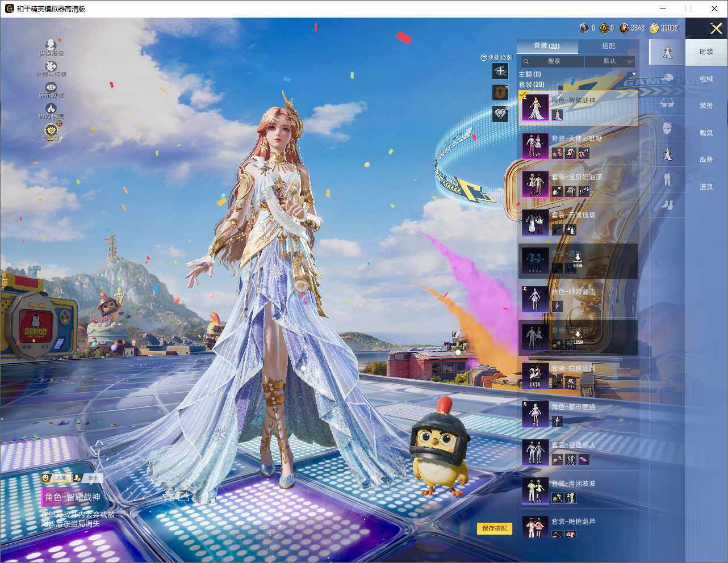This screenshot has width=728, height=563.
Task: Select the third quick-swap diamond icon
Action: tap(500, 114)
